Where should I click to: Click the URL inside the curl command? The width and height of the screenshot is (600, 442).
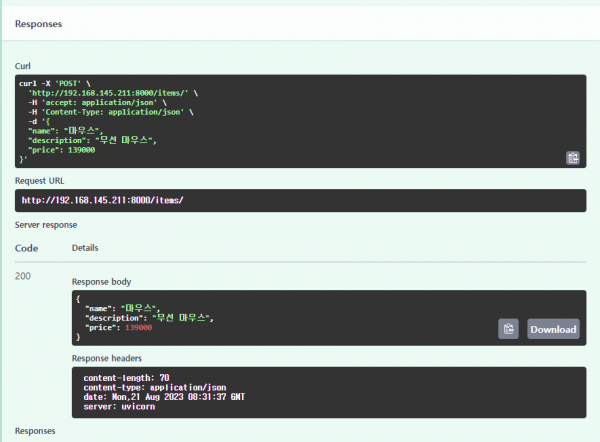112,93
